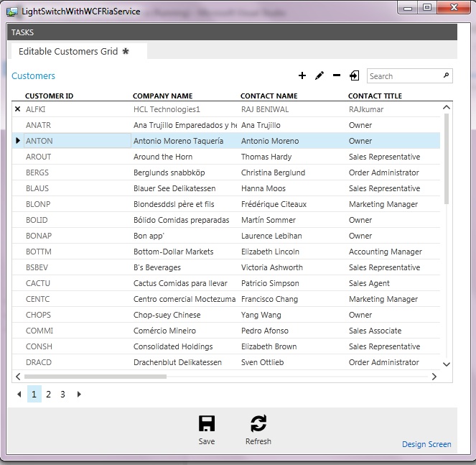Go to the previous page arrow
Screen dimensions: 476x465
(19, 394)
